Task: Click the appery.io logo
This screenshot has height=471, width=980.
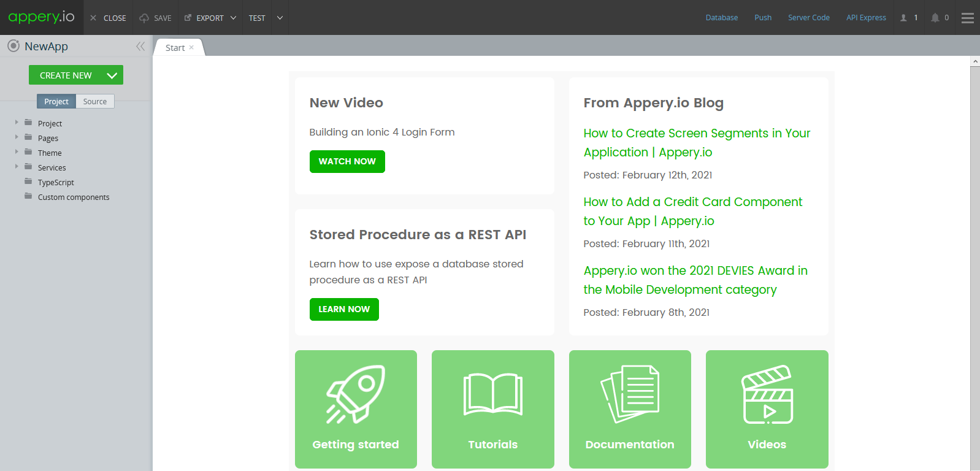Action: tap(41, 17)
